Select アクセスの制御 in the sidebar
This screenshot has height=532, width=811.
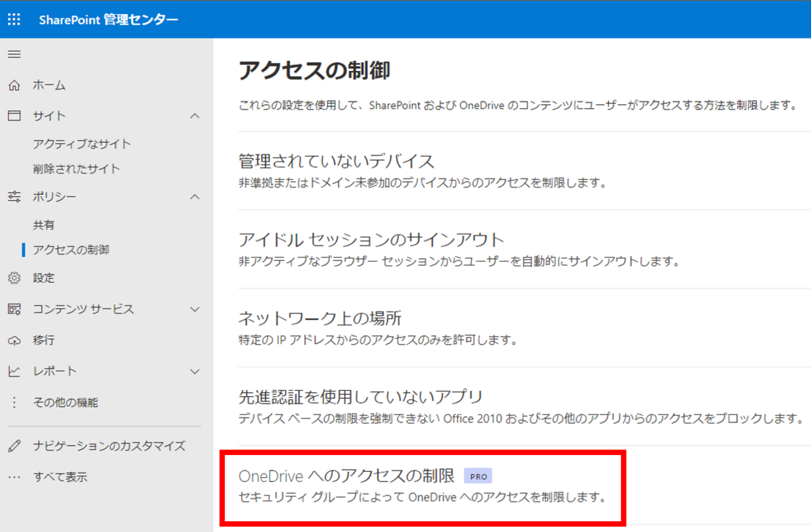click(71, 249)
